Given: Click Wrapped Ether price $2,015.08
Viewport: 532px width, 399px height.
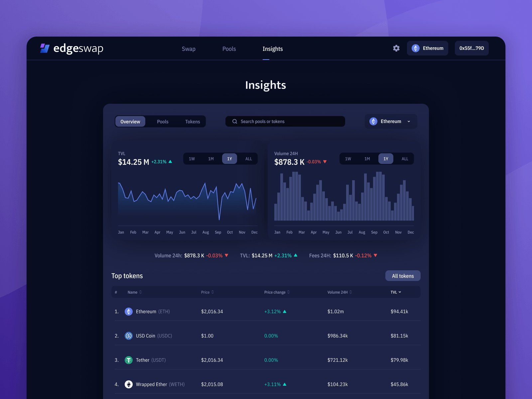Looking at the screenshot, I should point(212,384).
